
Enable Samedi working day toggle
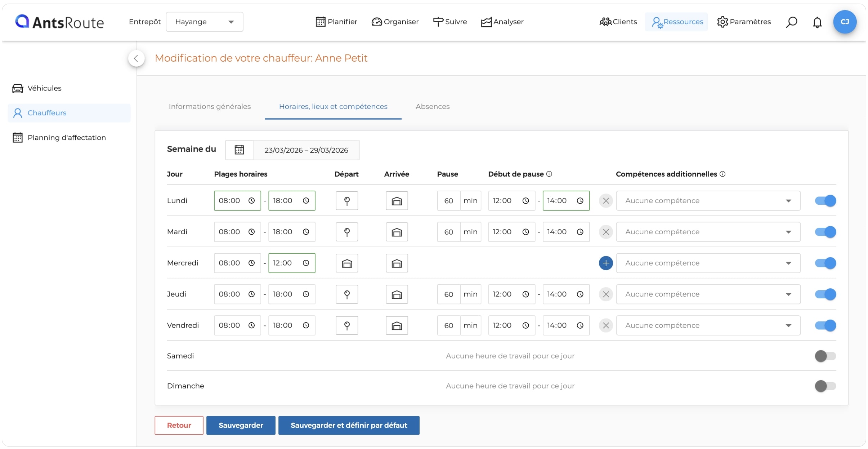tap(825, 356)
